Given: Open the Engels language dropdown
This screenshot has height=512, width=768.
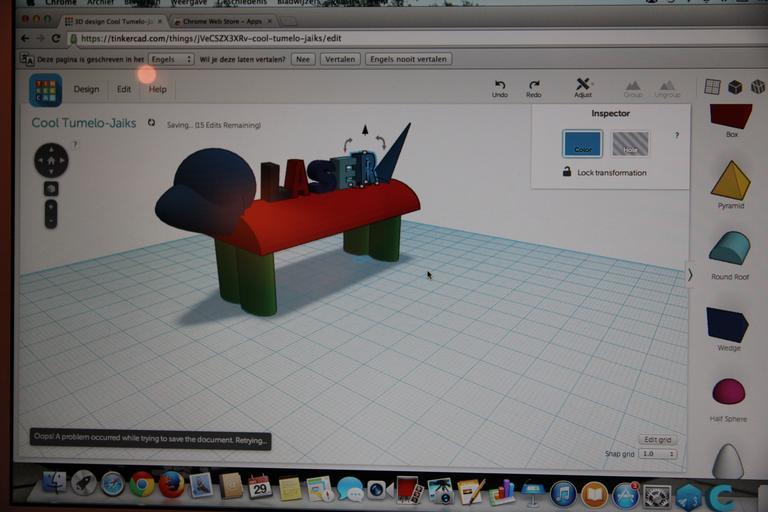Looking at the screenshot, I should coord(170,59).
